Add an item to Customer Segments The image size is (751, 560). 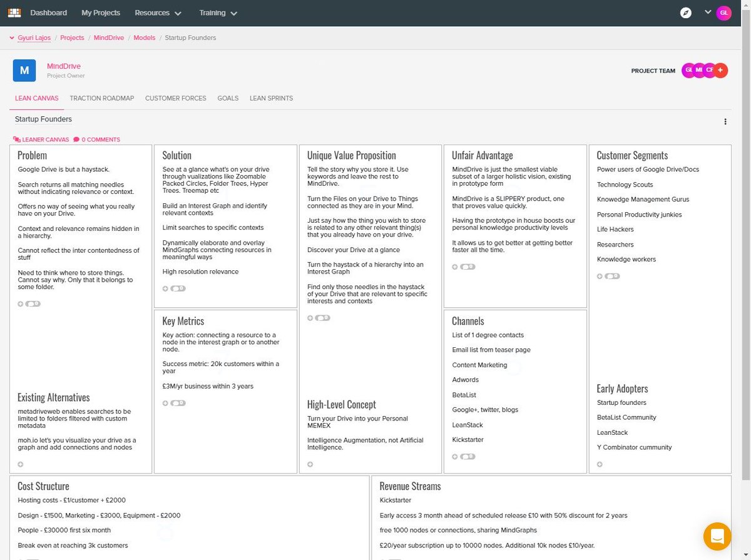(x=600, y=277)
